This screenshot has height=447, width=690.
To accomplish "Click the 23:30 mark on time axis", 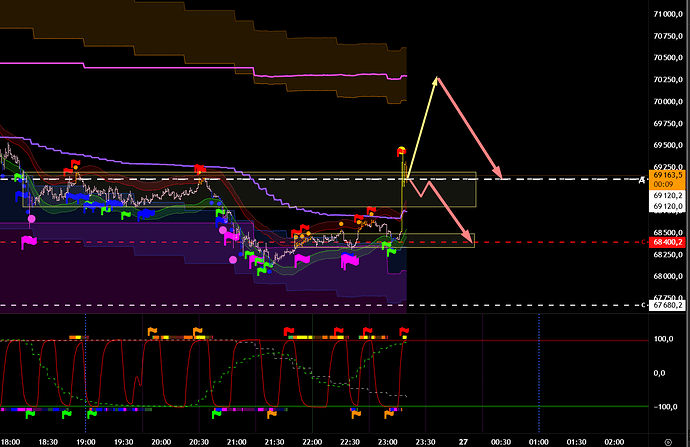I will click(424, 438).
